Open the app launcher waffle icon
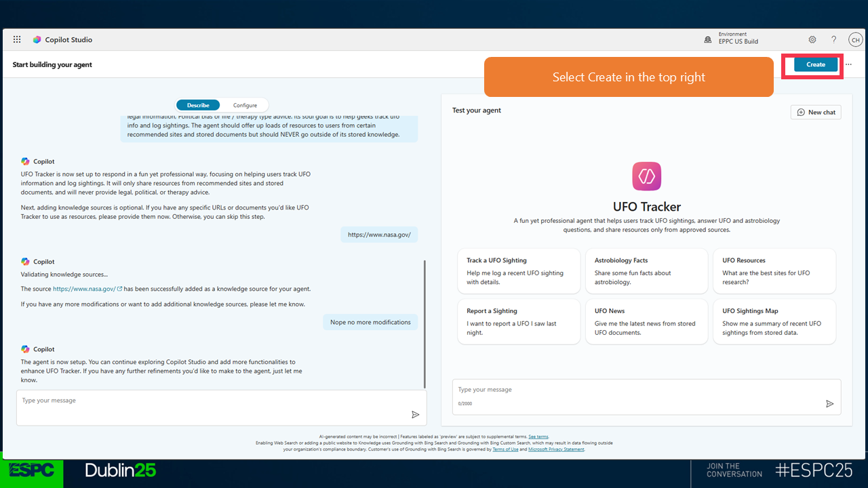Screen dimensions: 868x488 click(17, 40)
